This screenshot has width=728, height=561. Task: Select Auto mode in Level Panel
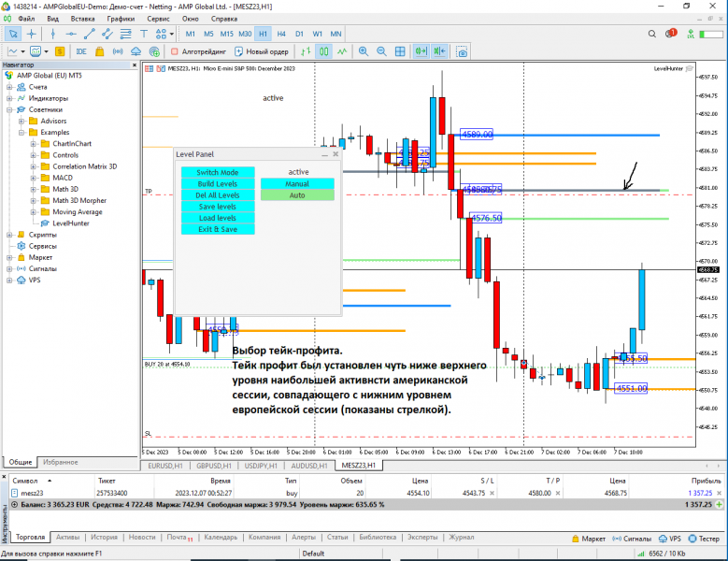tap(297, 195)
